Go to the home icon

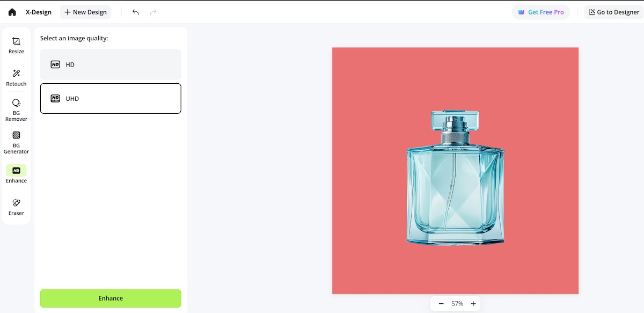tap(12, 12)
